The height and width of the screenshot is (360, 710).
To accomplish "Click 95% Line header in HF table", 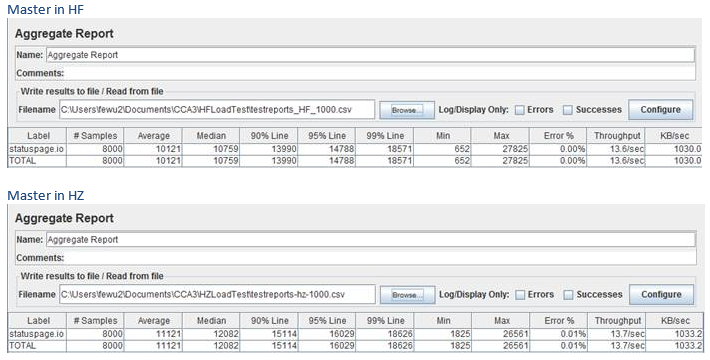I will [x=326, y=136].
